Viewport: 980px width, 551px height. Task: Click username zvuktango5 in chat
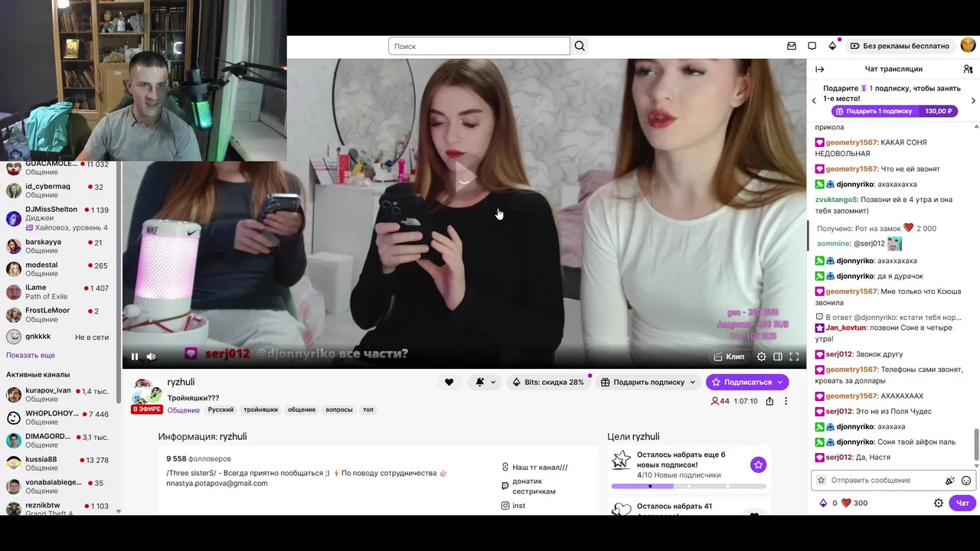pyautogui.click(x=836, y=200)
